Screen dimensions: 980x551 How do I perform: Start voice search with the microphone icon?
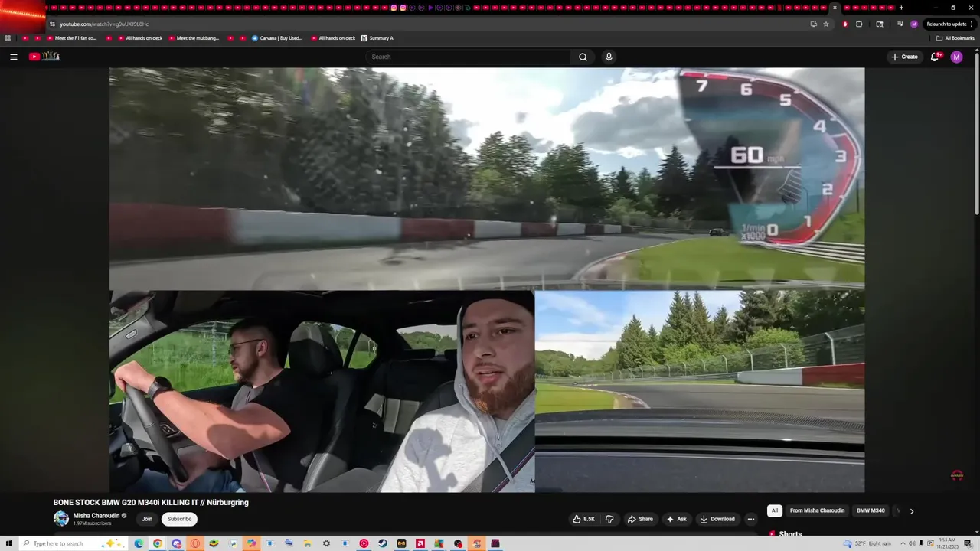tap(609, 57)
